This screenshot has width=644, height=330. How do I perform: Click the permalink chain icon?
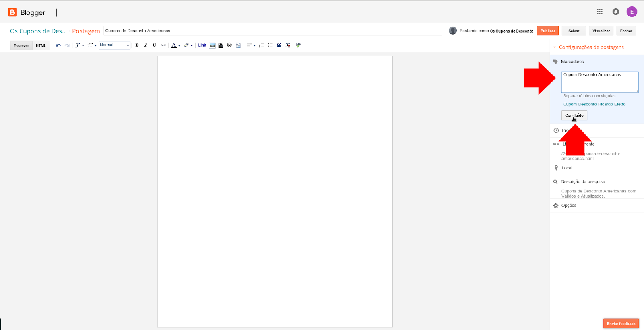coord(556,144)
